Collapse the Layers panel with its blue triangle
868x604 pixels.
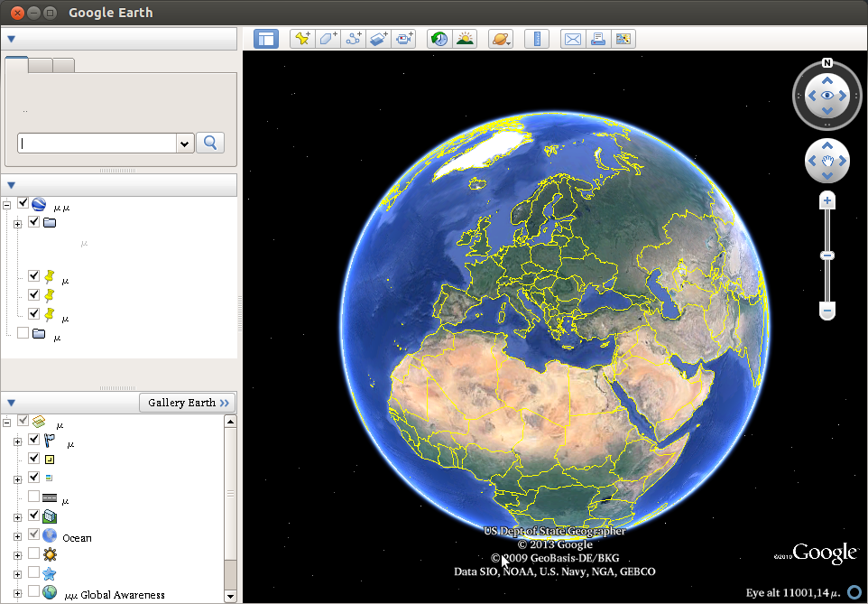(x=11, y=403)
